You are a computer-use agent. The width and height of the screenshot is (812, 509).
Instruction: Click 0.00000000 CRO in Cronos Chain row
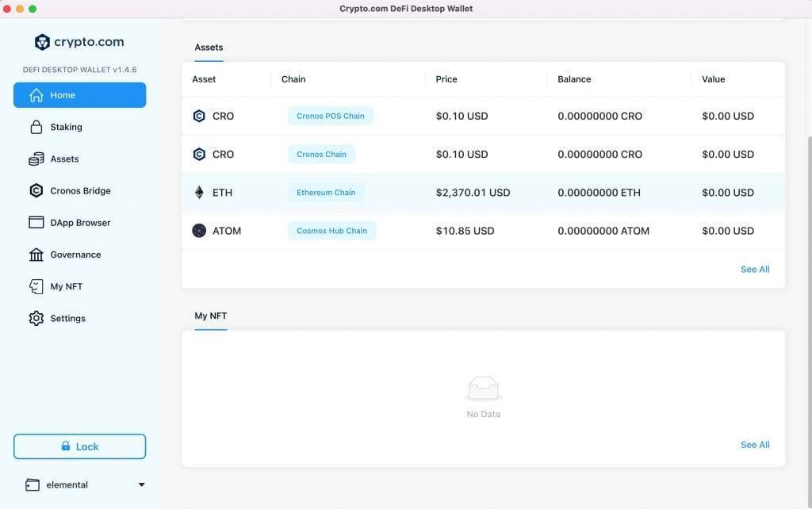599,155
